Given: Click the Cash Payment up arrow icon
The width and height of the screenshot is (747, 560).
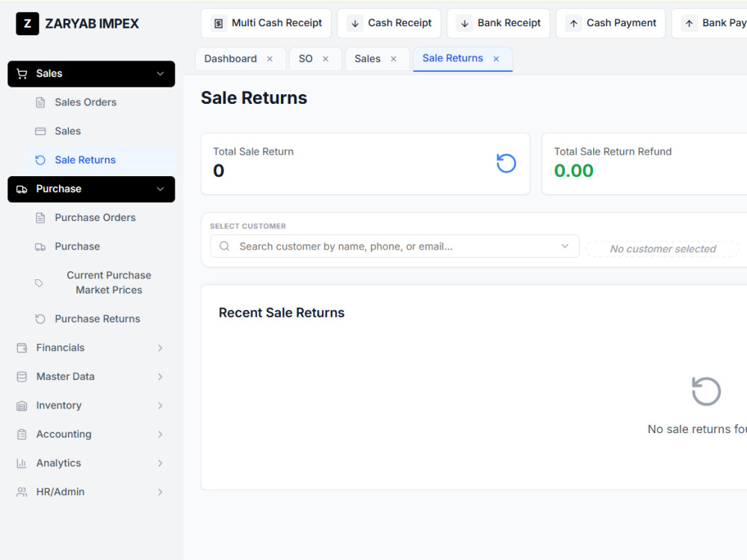Looking at the screenshot, I should click(x=574, y=23).
